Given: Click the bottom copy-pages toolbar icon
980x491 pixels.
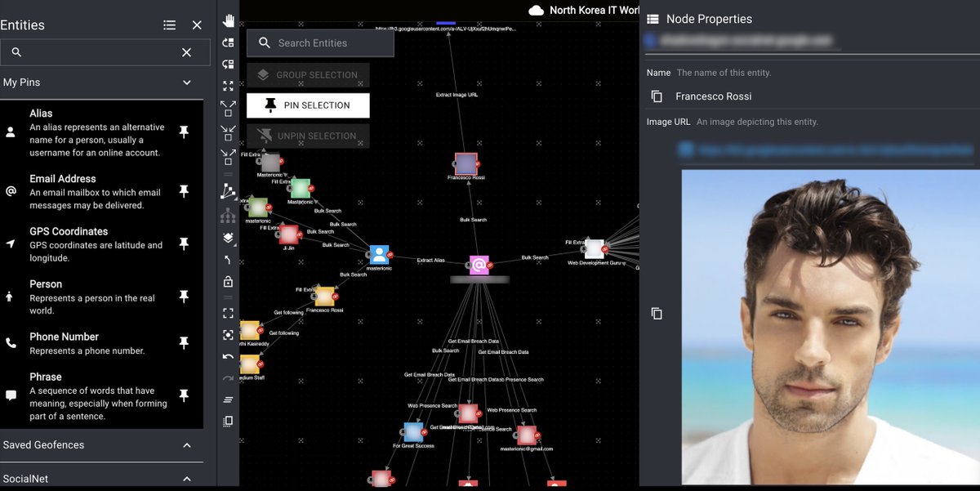Looking at the screenshot, I should tap(228, 422).
